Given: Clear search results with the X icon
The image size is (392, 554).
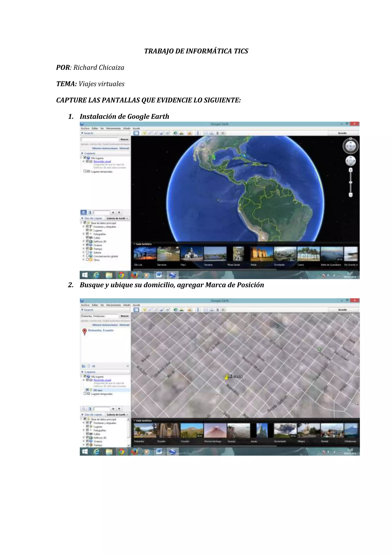Looking at the screenshot, I should 128,366.
